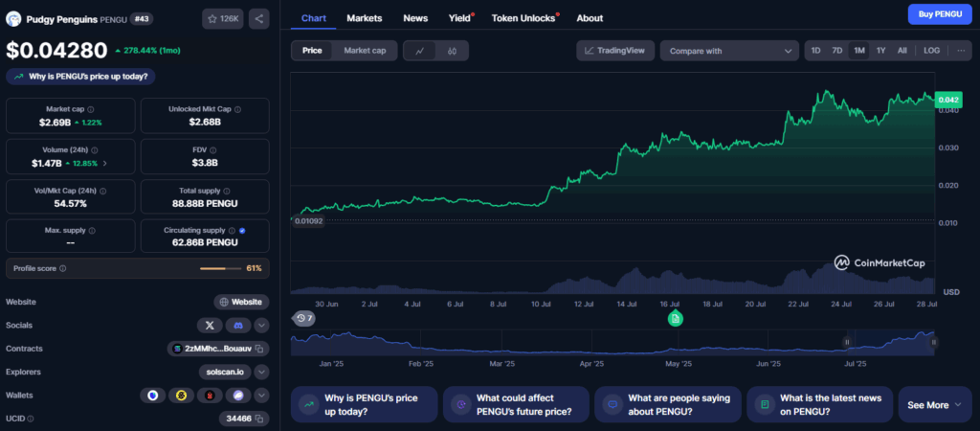Open the About tab

(x=590, y=18)
